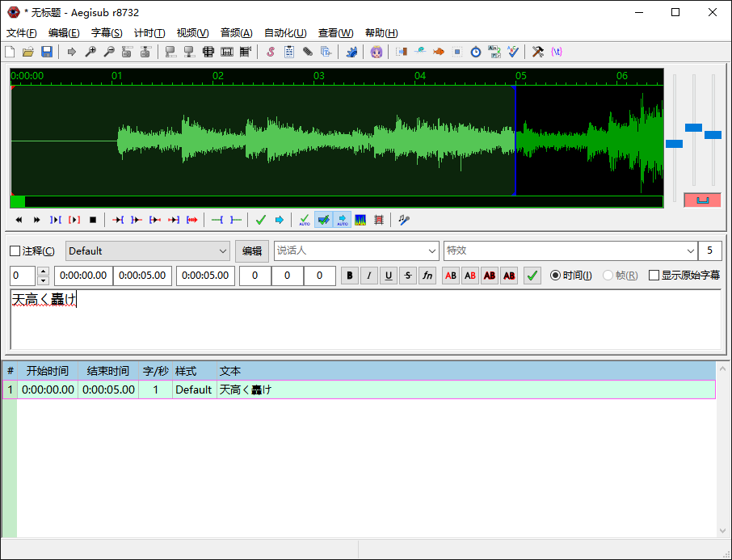Toggle spectrum analyzer display mode
This screenshot has height=560, width=732.
pyautogui.click(x=360, y=220)
